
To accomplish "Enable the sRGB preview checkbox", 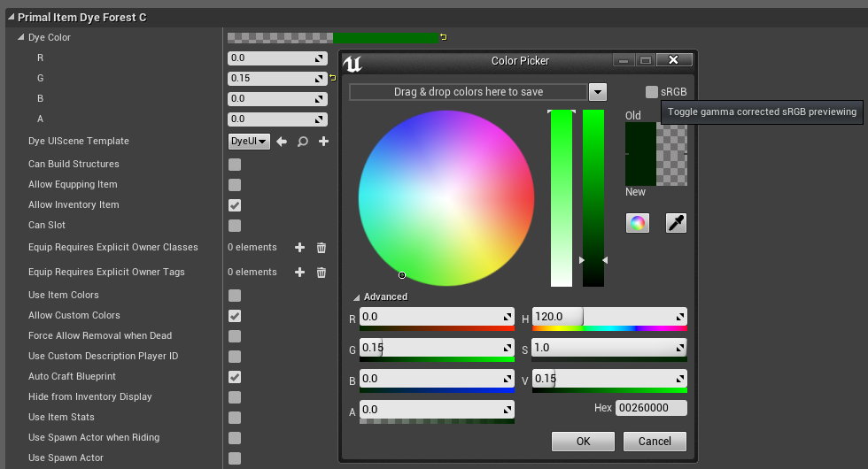I will pos(652,92).
